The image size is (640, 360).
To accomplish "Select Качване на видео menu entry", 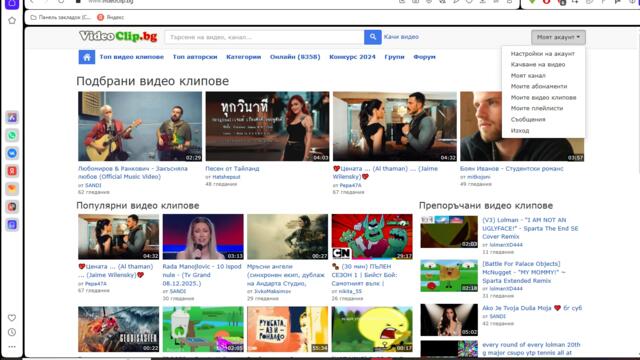I will pyautogui.click(x=538, y=64).
